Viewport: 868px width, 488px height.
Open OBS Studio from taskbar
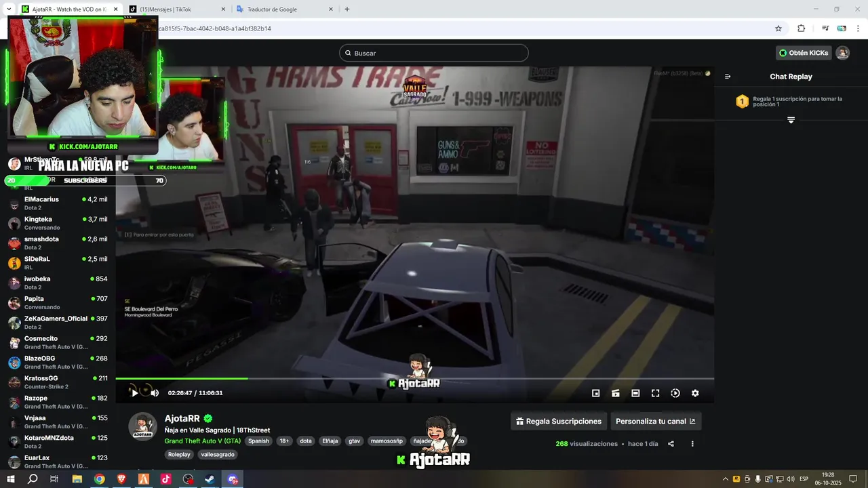click(x=189, y=479)
